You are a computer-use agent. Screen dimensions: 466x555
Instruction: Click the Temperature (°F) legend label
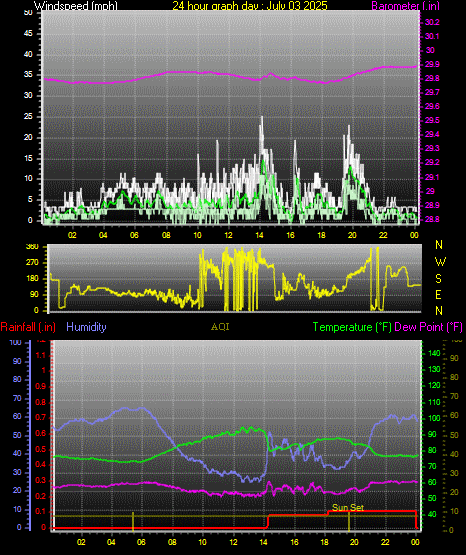352,327
